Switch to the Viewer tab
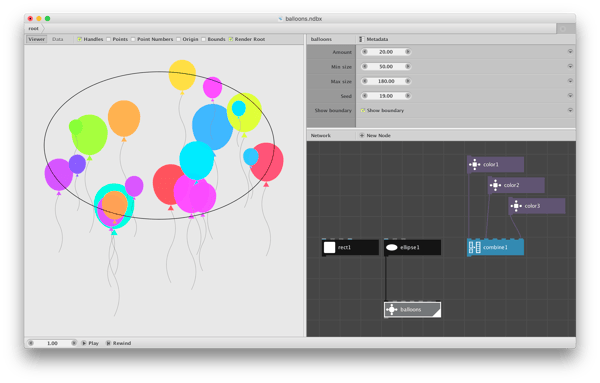 point(37,39)
